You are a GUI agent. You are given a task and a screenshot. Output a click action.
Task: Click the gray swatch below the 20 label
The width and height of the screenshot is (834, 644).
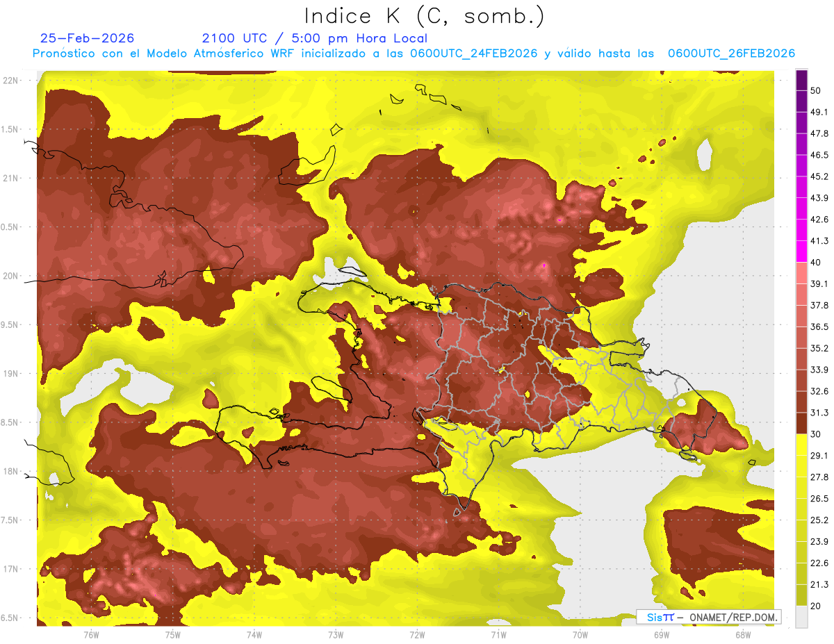(801, 617)
